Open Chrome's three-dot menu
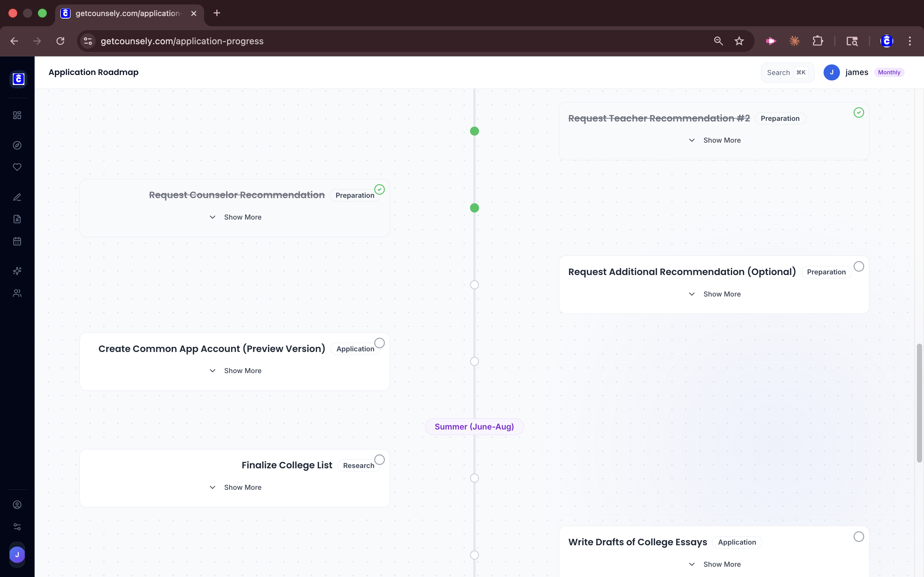Viewport: 924px width, 577px height. pyautogui.click(x=910, y=41)
